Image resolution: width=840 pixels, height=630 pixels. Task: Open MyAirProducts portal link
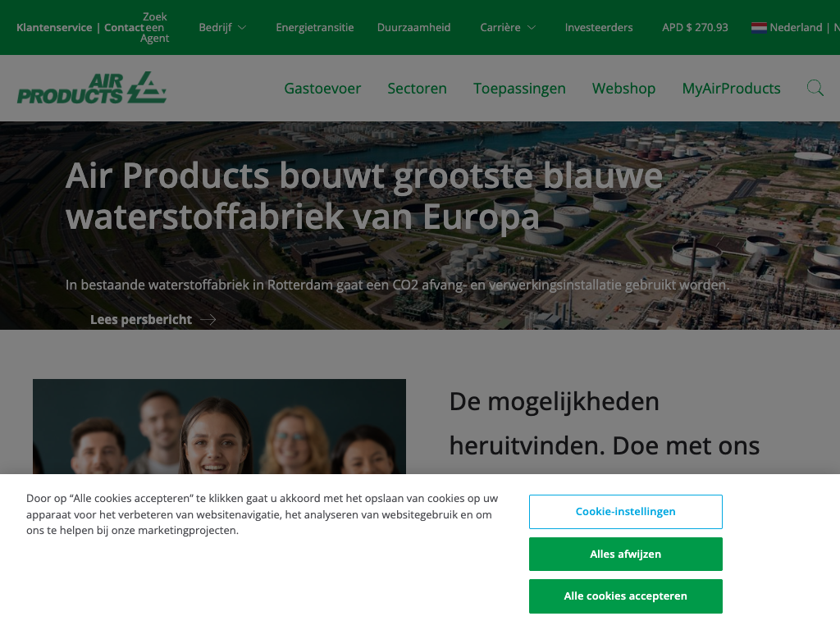tap(731, 89)
